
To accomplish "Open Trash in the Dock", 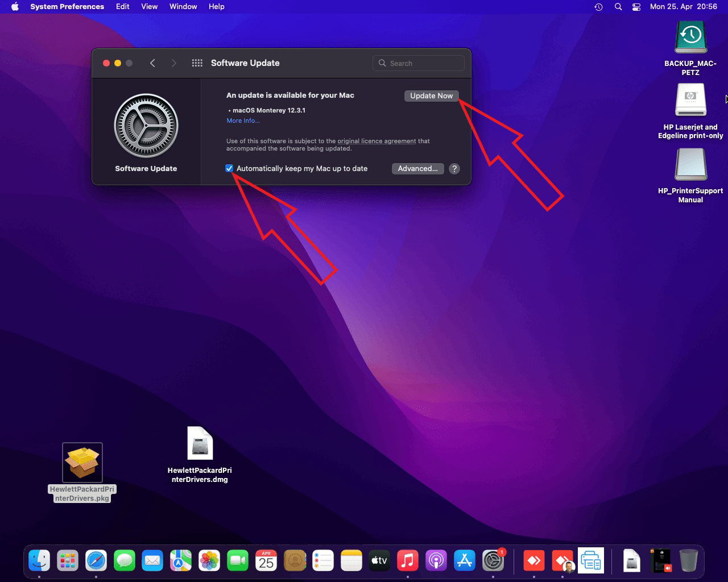I will click(688, 561).
